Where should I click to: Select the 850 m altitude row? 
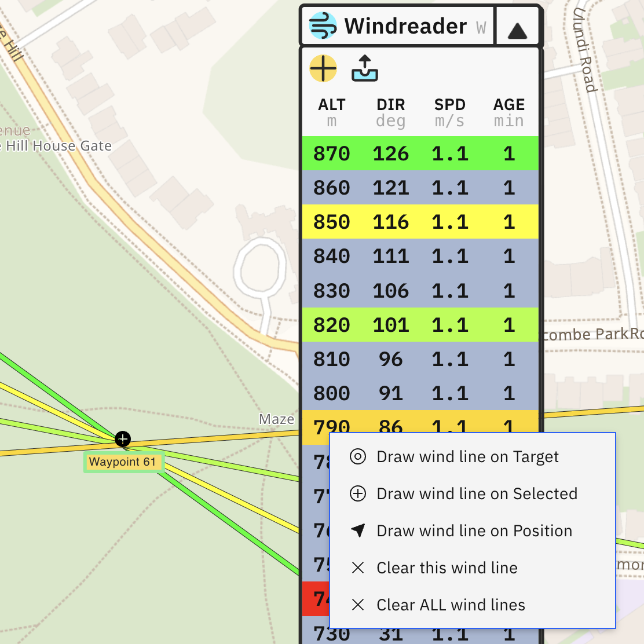(420, 222)
